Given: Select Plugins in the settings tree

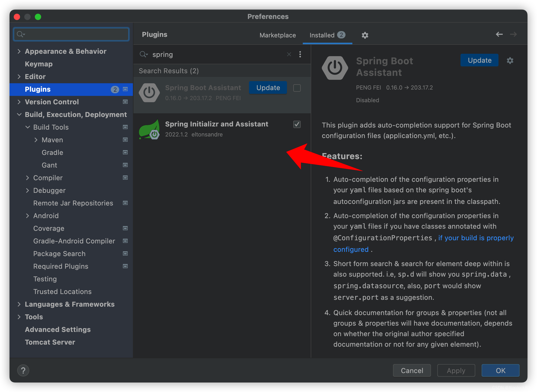Looking at the screenshot, I should point(71,89).
